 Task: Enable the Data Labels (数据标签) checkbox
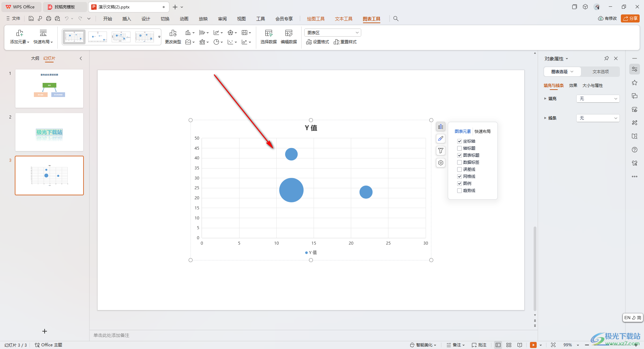pos(460,162)
